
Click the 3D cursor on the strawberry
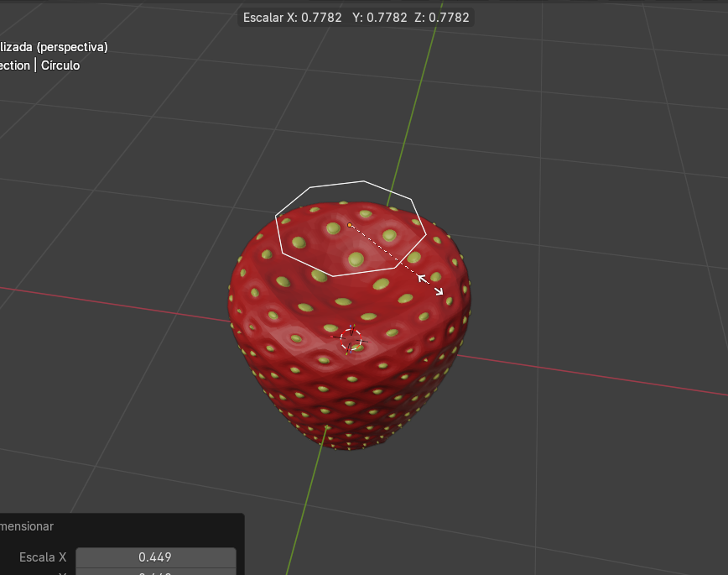click(351, 340)
